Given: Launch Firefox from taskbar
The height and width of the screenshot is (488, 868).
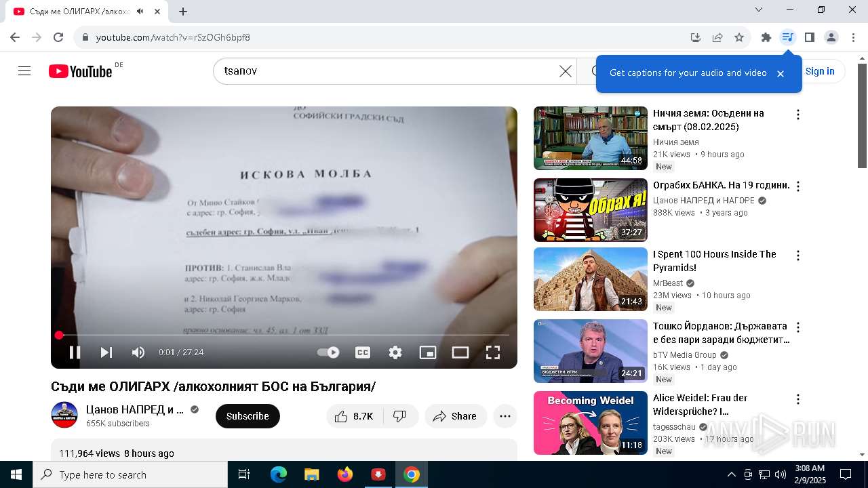Looking at the screenshot, I should click(345, 474).
